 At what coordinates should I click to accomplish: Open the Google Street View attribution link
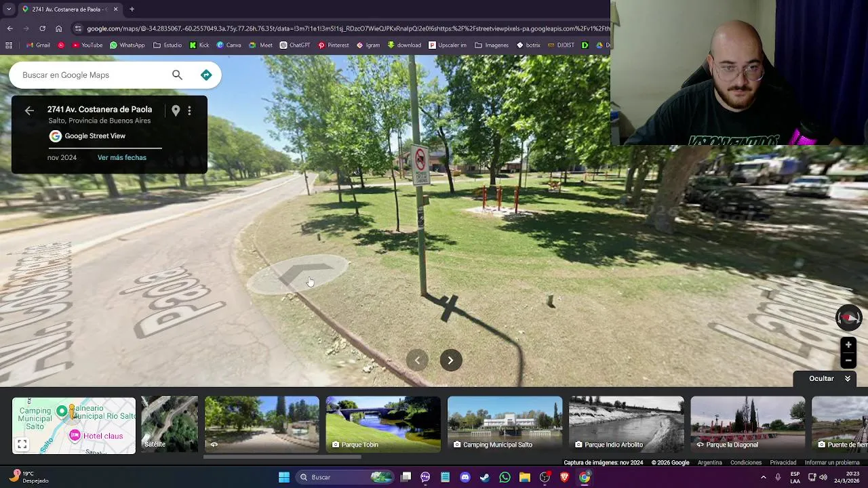(x=95, y=136)
